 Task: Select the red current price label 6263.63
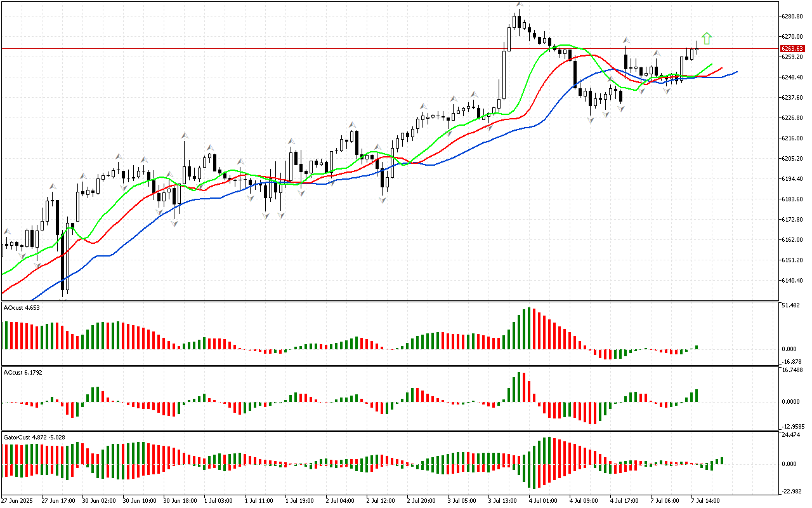[x=791, y=48]
